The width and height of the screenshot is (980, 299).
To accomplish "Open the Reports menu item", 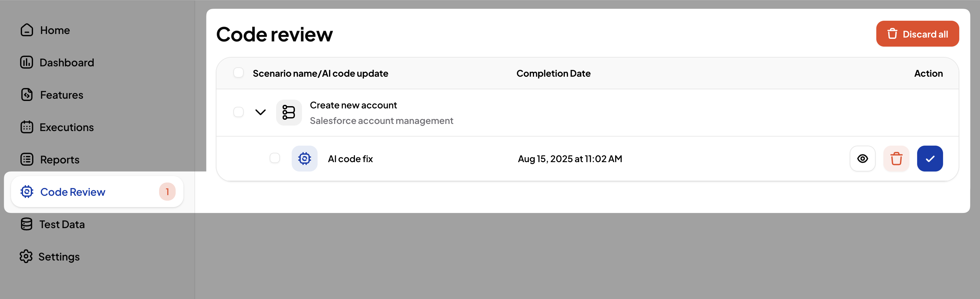I will coord(59,160).
